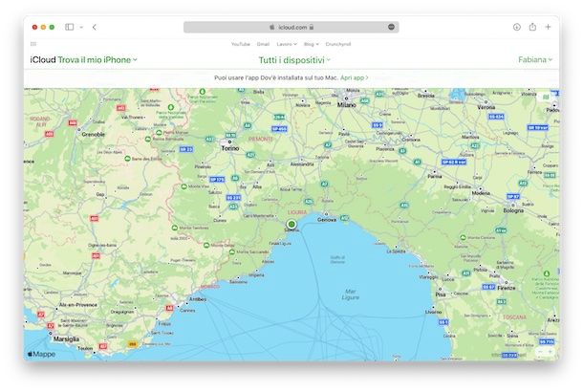Toggle the Safari sidebar panel
583x392 pixels.
[69, 27]
